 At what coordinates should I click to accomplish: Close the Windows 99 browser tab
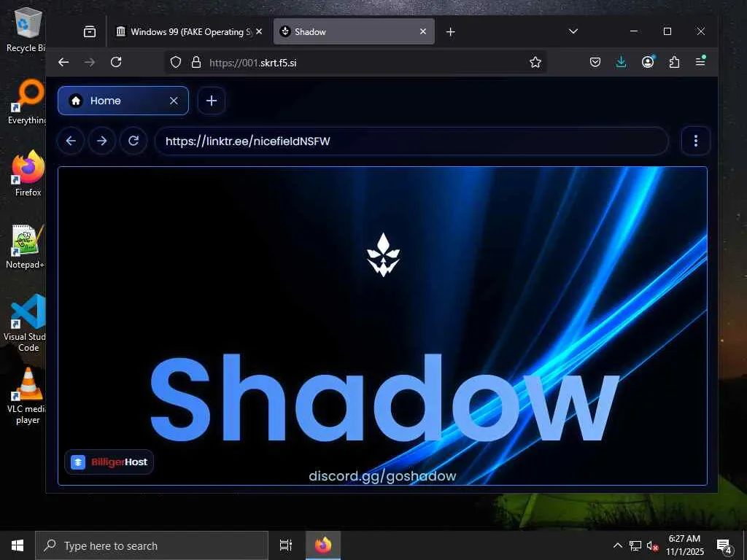pos(259,31)
